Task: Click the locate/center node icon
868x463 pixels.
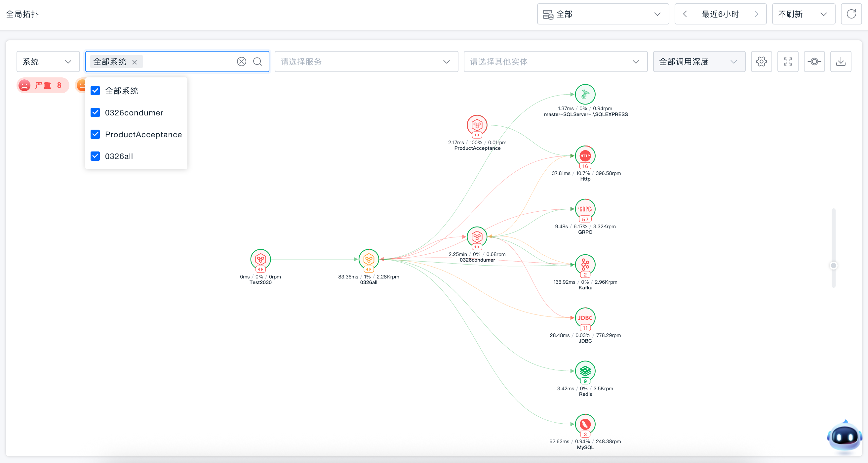Action: coord(814,62)
